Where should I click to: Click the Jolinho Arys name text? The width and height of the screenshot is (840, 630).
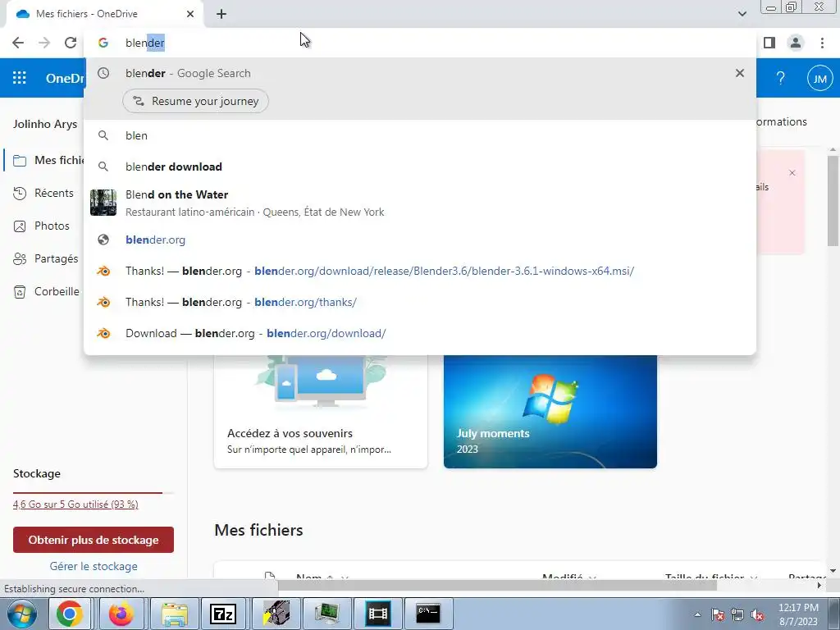click(45, 124)
